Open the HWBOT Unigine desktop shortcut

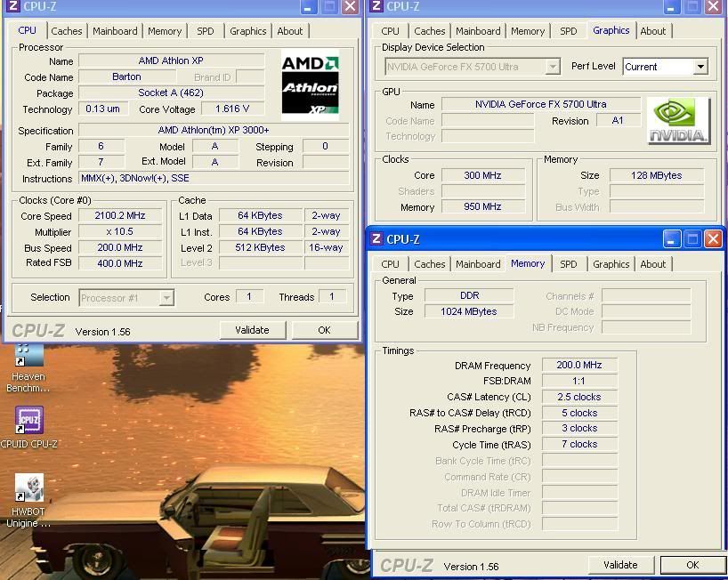tap(28, 501)
